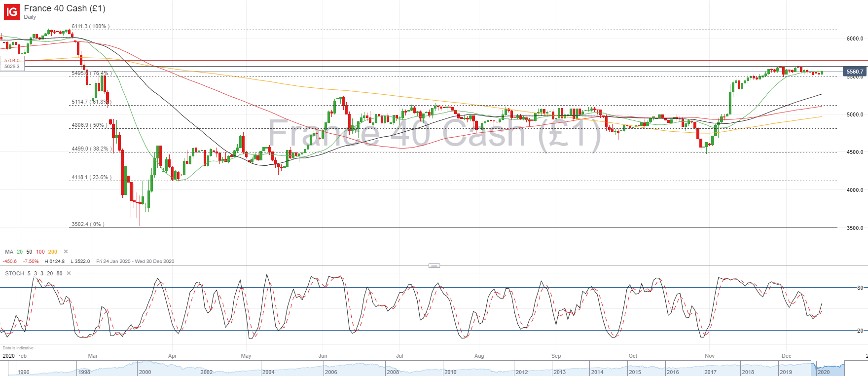This screenshot has width=868, height=376.
Task: Select the 4118.1 (23.6%) Fibonacci label
Action: click(92, 177)
